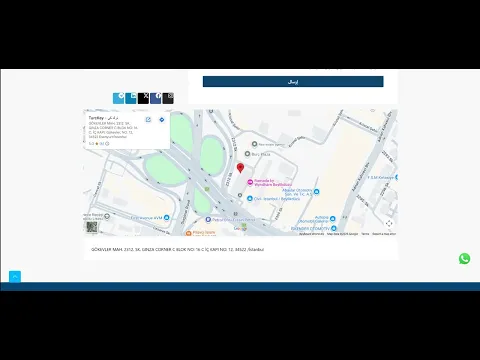Open the QR code thumbnail on map
The width and height of the screenshot is (480, 360).
coord(92,227)
